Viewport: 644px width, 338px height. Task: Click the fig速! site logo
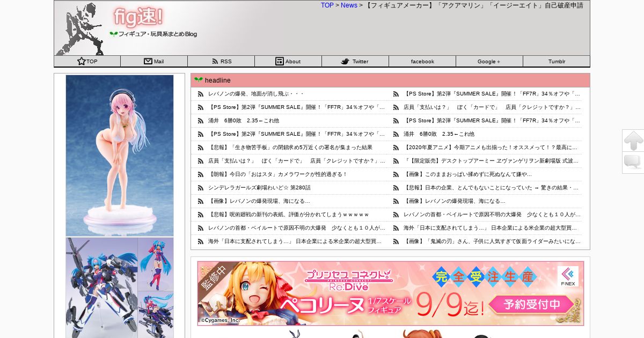[138, 17]
